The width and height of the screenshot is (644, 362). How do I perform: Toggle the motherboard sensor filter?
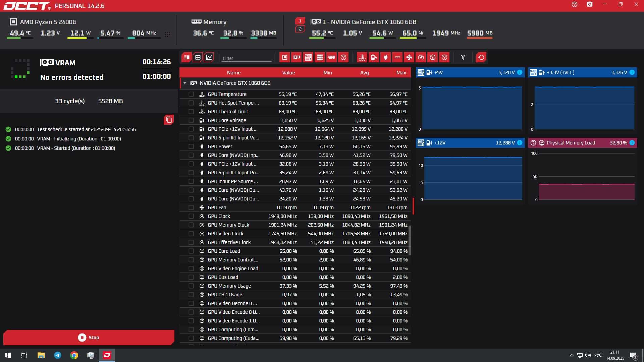pyautogui.click(x=308, y=57)
